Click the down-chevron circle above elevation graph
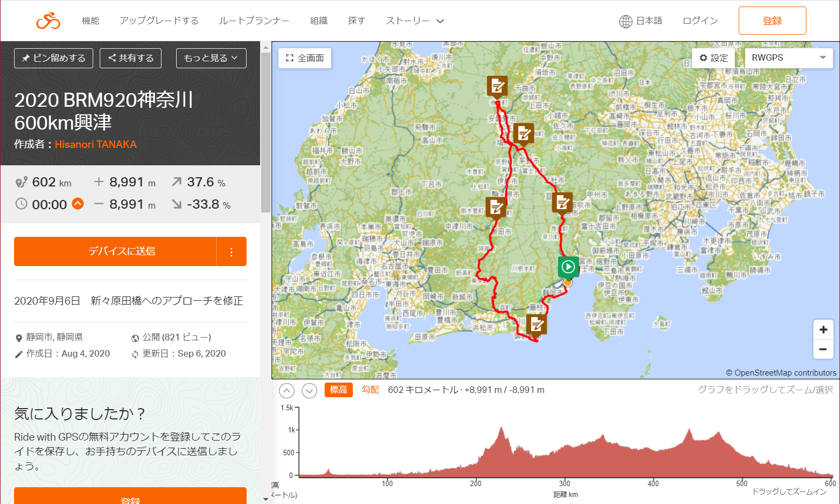840x504 pixels. tap(309, 390)
